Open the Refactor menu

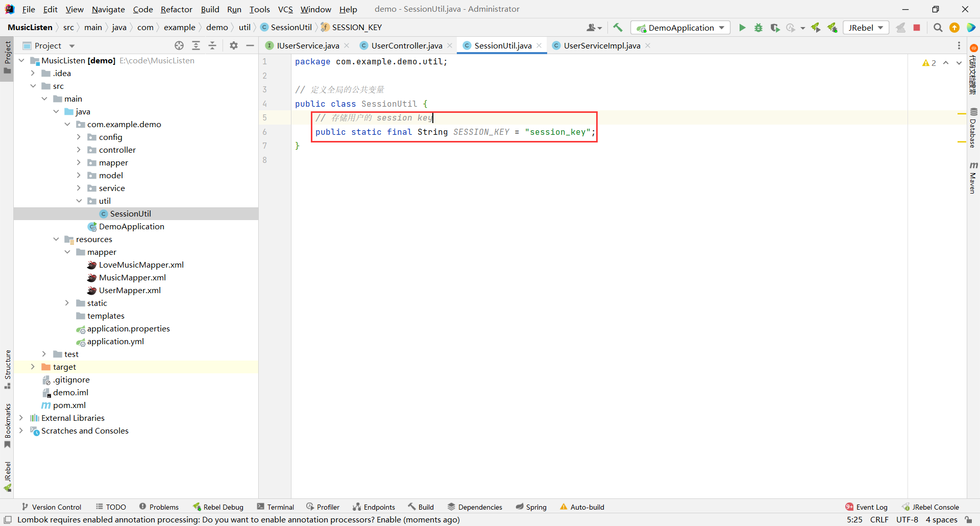click(177, 9)
